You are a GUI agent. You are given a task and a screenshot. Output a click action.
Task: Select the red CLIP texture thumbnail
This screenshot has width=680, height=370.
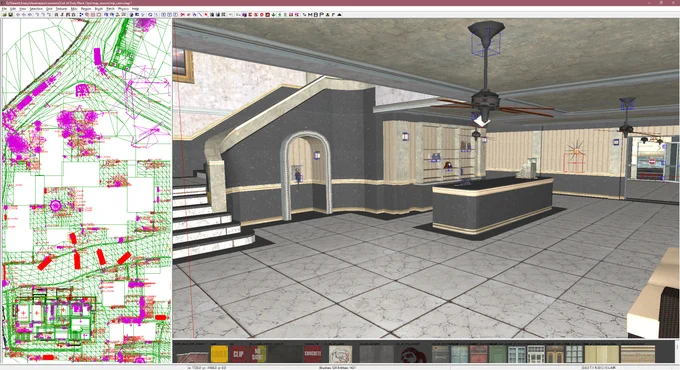coord(238,354)
